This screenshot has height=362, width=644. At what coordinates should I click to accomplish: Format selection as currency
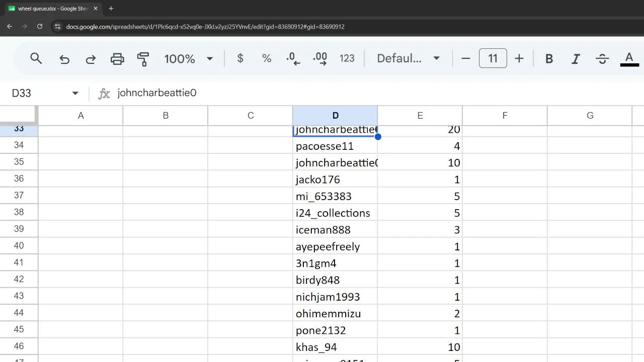(x=240, y=58)
